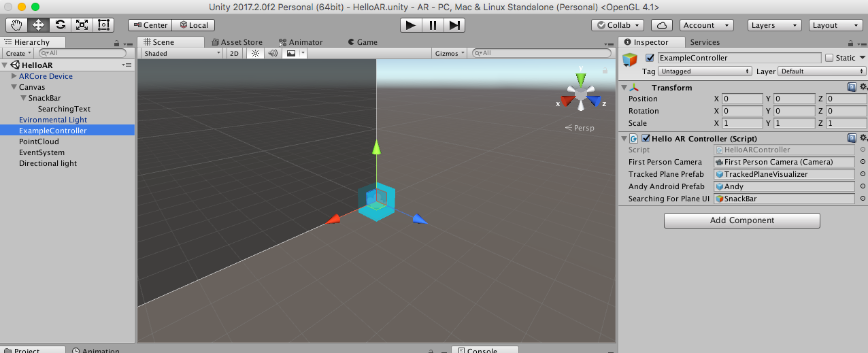Toggle pivot Center button
868x353 pixels.
[x=150, y=25]
